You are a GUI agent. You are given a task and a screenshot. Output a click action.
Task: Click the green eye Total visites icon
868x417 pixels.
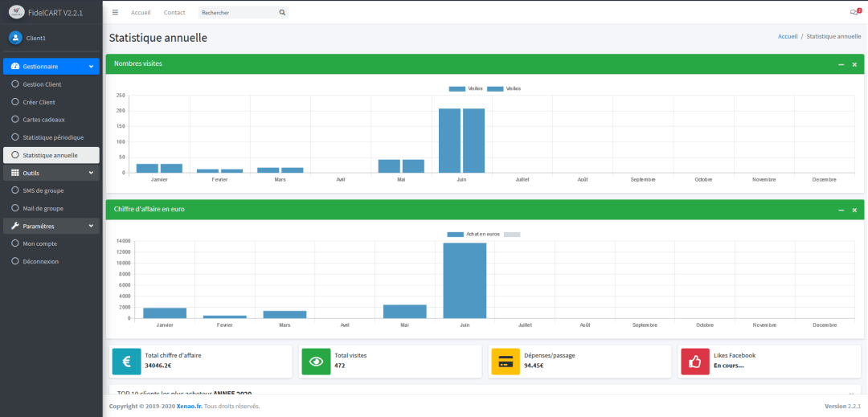[x=316, y=361]
